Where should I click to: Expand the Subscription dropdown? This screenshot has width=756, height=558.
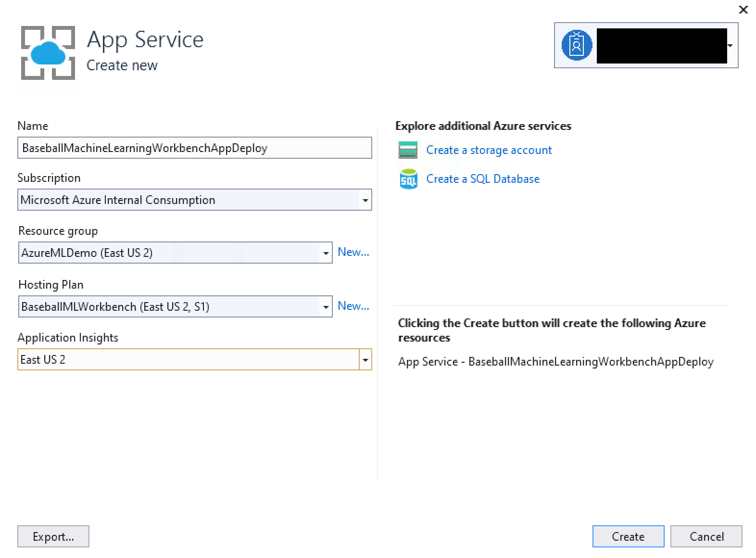[365, 200]
